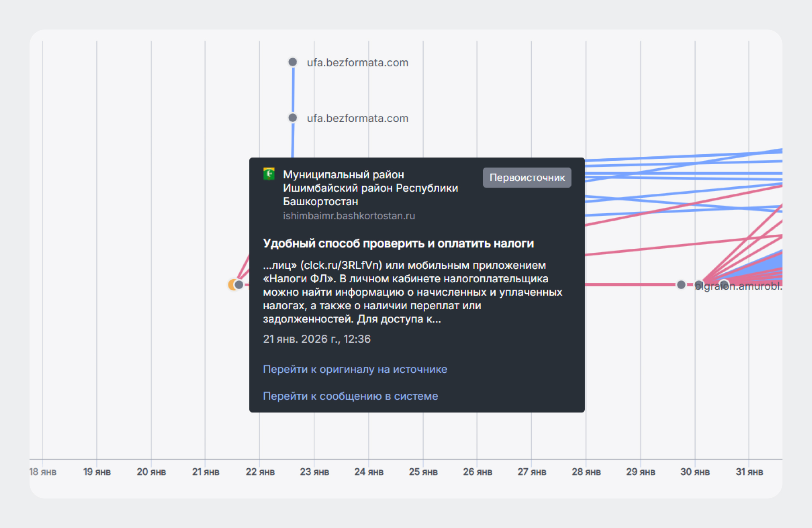Click the 22 янв axis label
Screen dimensions: 812x528
point(260,472)
